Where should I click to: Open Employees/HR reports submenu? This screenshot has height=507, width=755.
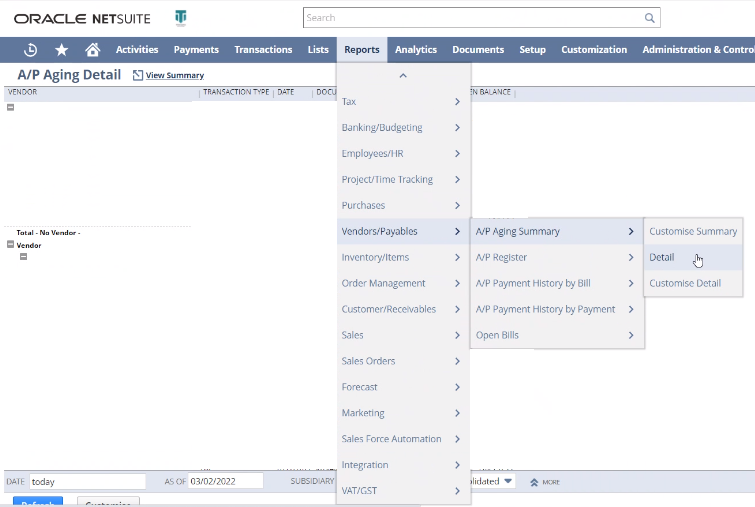[403, 154]
